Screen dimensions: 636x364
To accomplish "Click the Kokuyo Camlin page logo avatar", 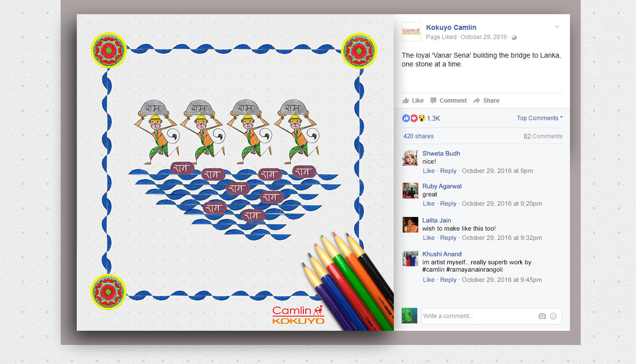I will click(411, 32).
